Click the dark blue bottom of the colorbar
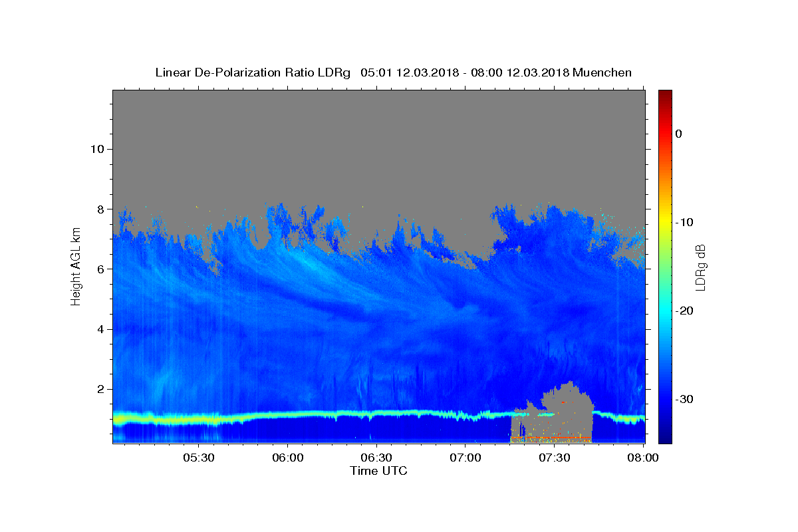The height and width of the screenshot is (532, 798). click(x=665, y=436)
